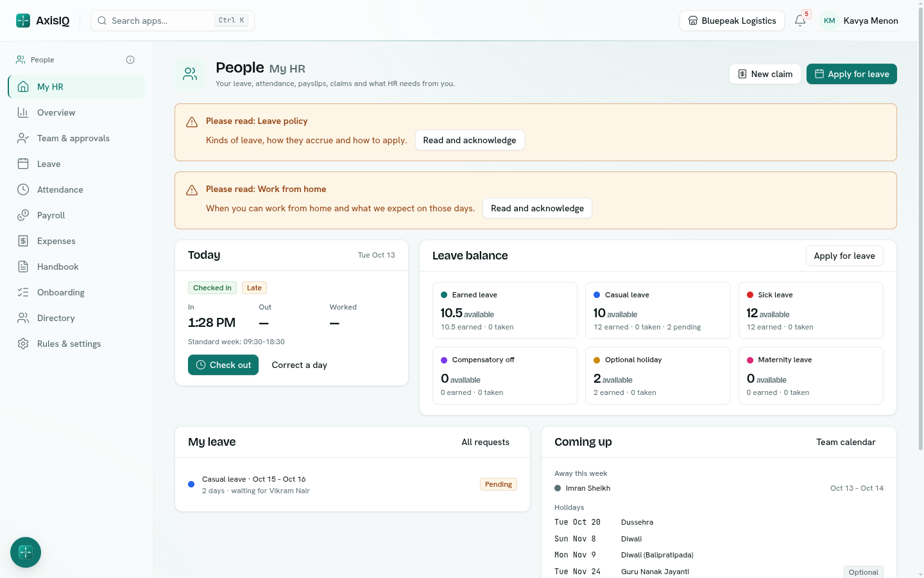Open the floating AxisIQ assistant button

26,552
